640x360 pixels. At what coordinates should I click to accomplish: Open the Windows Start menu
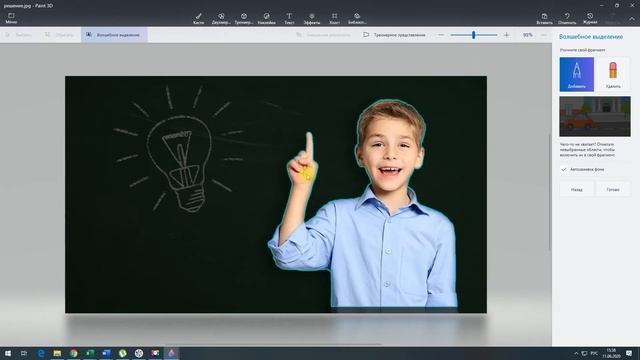pos(8,353)
